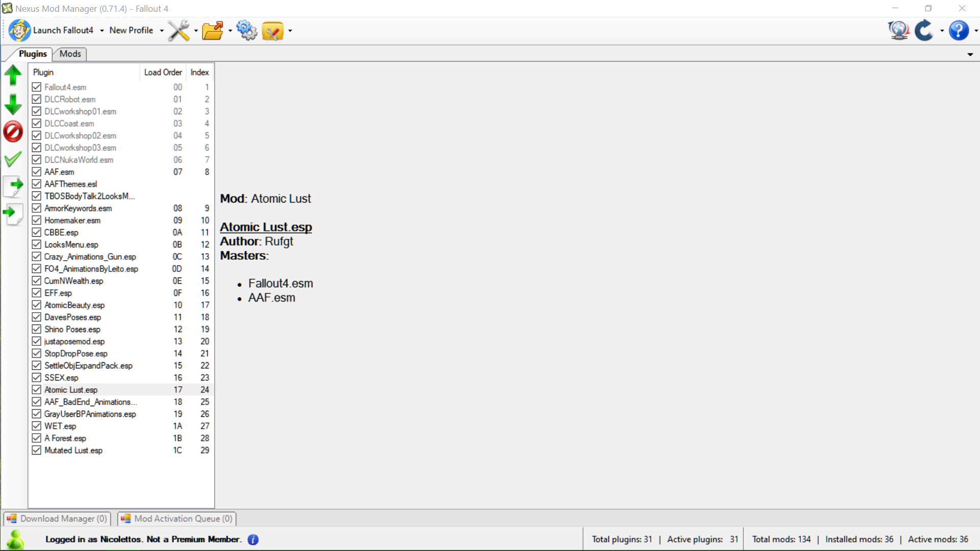980x551 pixels.
Task: Switch to the Plugins tab
Action: pos(32,54)
